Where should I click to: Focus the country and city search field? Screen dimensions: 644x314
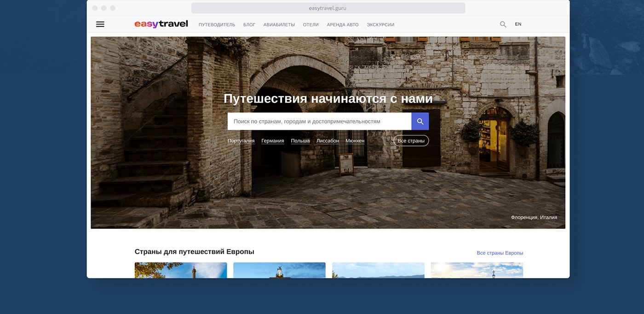[x=319, y=121]
